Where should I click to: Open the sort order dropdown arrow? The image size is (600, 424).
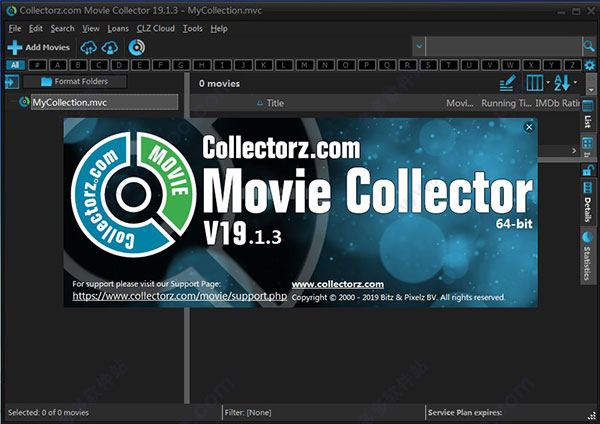pos(575,83)
